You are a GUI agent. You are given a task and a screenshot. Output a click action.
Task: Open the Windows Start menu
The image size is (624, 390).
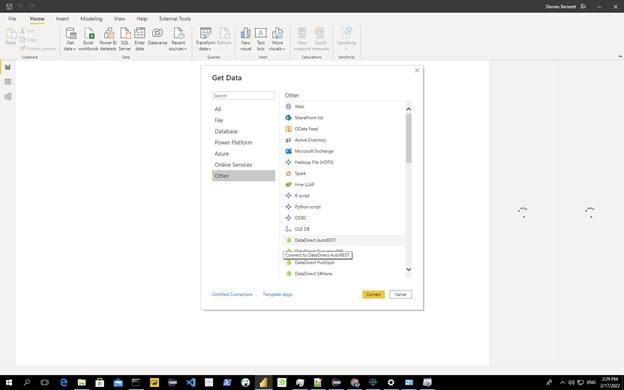(9, 382)
